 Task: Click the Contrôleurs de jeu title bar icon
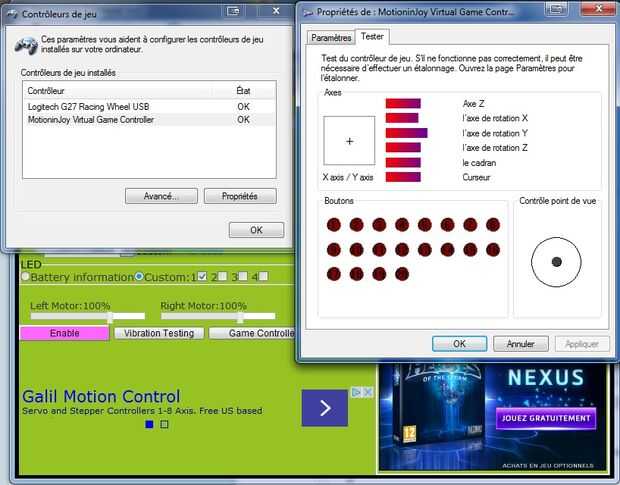(13, 14)
